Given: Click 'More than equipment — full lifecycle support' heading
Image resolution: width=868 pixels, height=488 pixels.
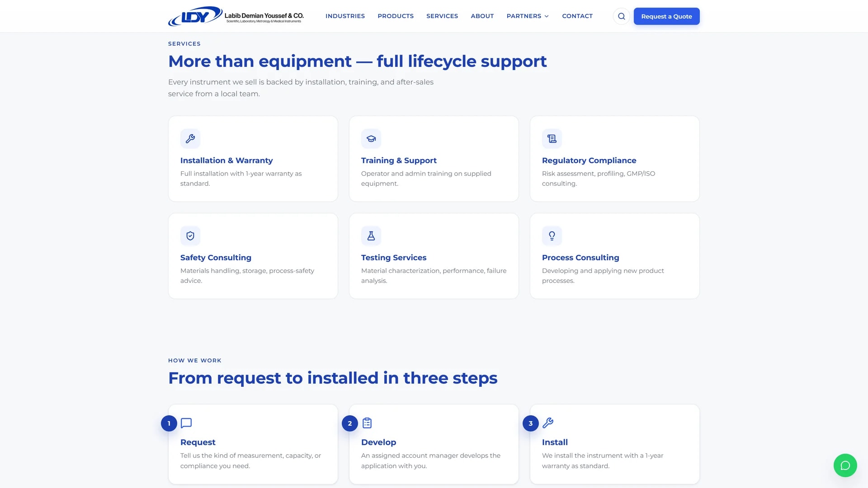Looking at the screenshot, I should coord(357,61).
